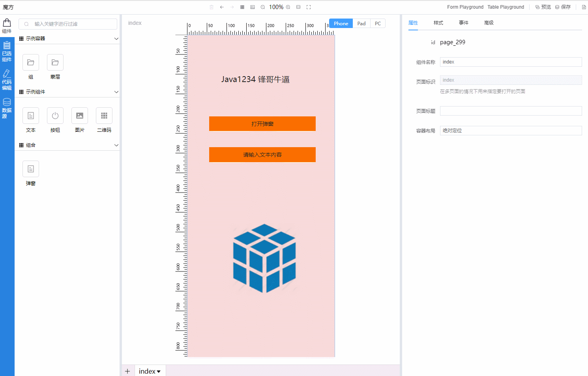Toggle the grid icon in top toolbar
Screen dimensions: 588x376
tap(242, 7)
